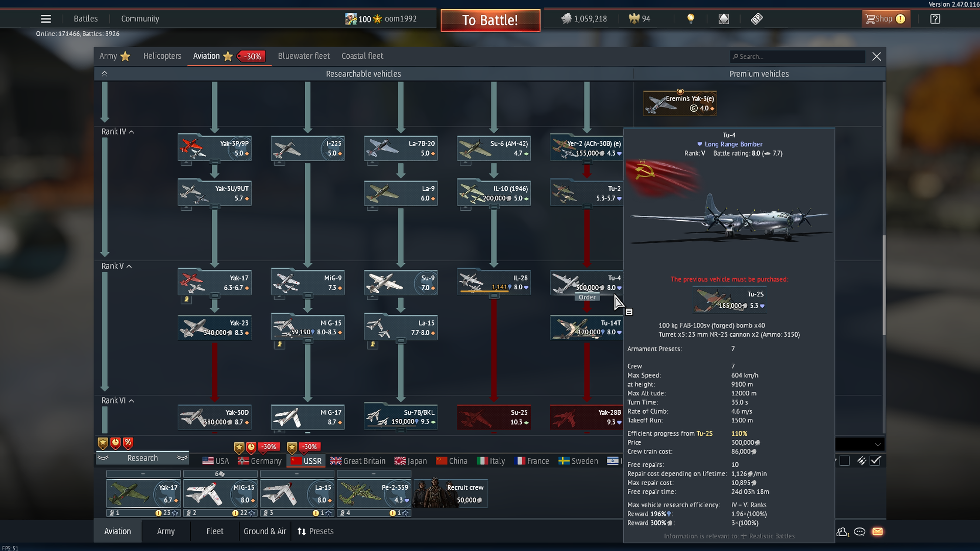This screenshot has height=551, width=980.
Task: Click the Silver Lions balance icon
Action: point(568,18)
